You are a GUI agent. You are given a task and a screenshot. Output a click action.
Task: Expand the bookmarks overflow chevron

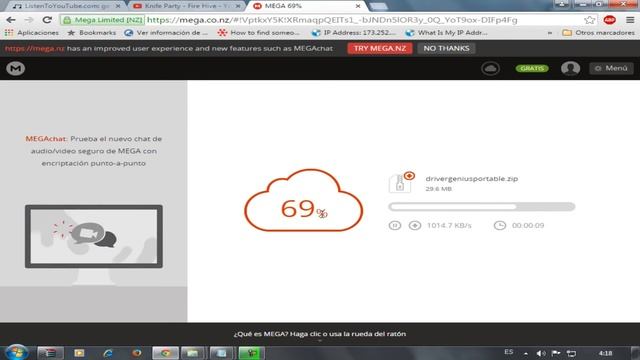pyautogui.click(x=550, y=33)
